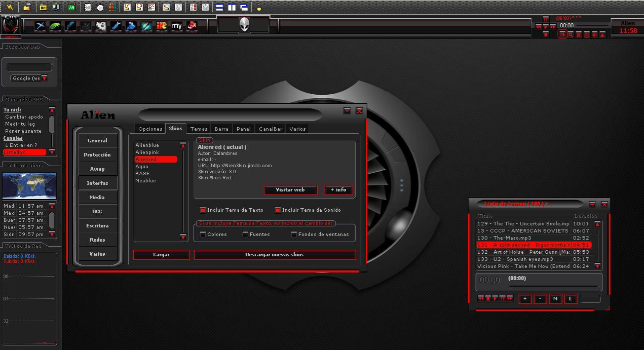Screen dimensions: 644x350
Task: Switch to the Barra tab
Action: click(x=221, y=129)
